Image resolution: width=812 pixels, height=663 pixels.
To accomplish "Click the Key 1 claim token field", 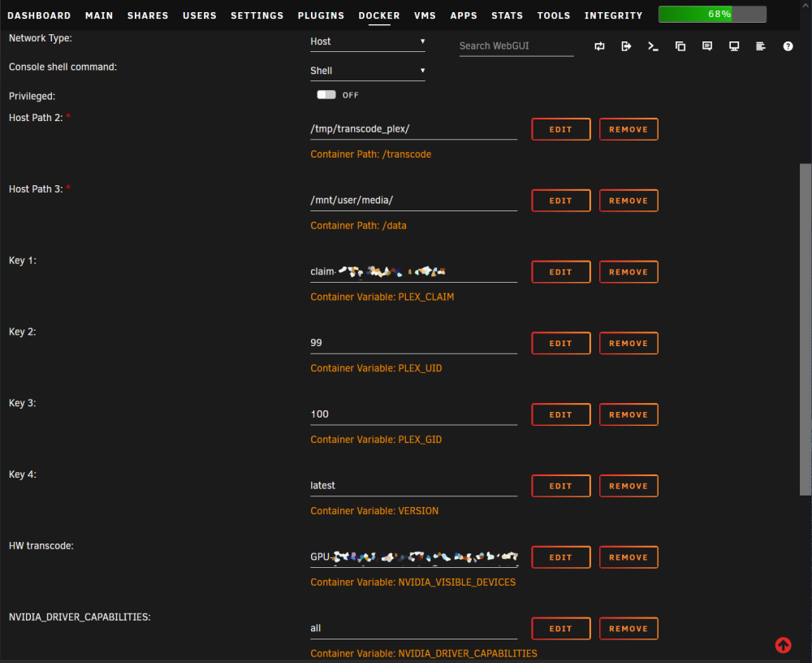I will point(414,271).
